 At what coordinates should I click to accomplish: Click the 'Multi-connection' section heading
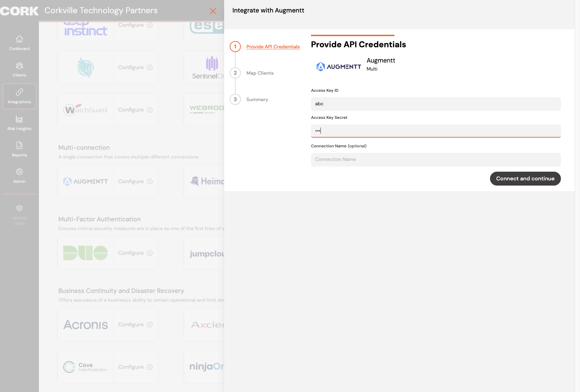pos(84,148)
